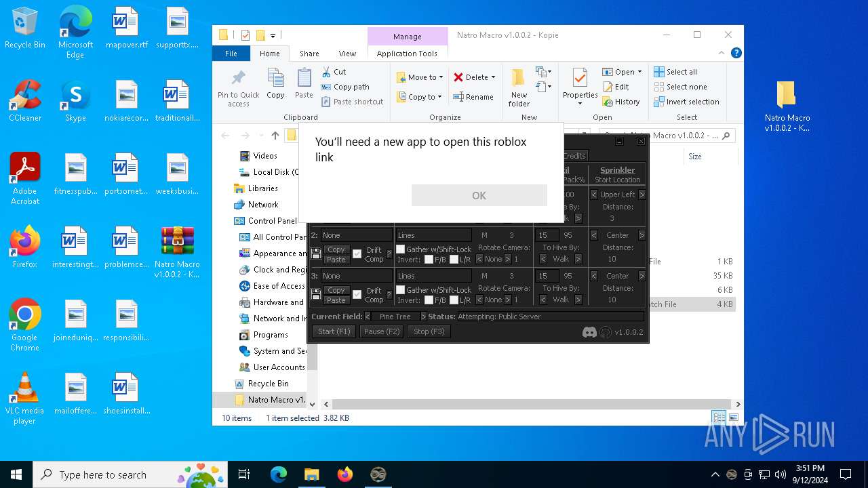This screenshot has width=868, height=488.
Task: Select the Home ribbon tab
Action: pyautogui.click(x=269, y=54)
